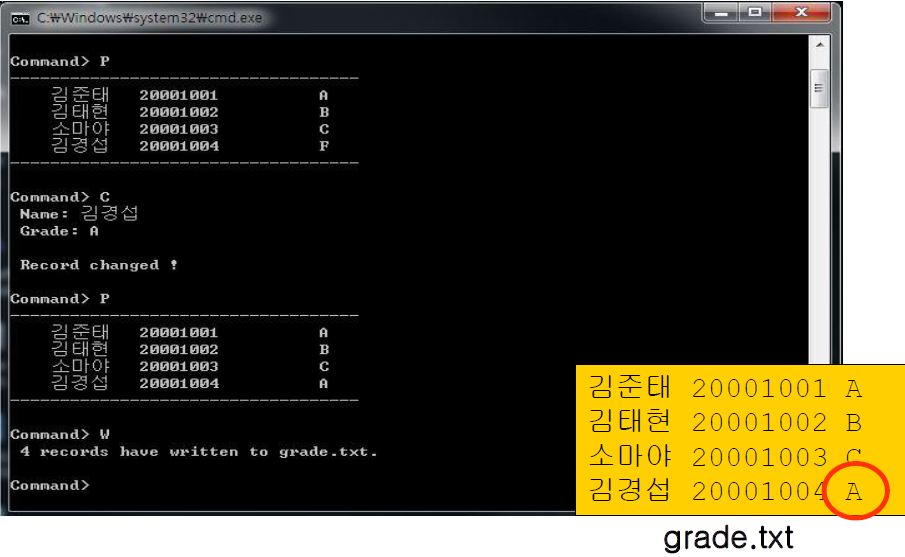Click the 'Command> C' line
Screen dimensions: 905x557
(60, 197)
